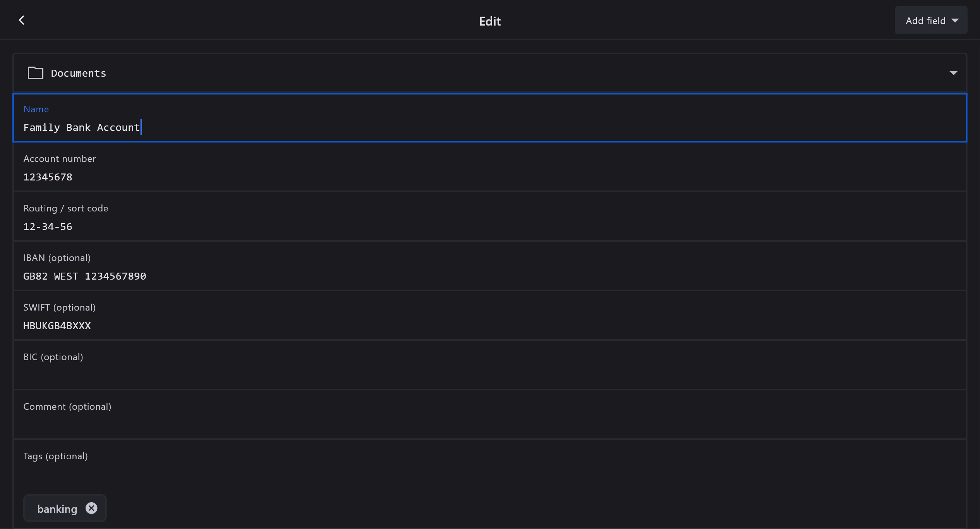Click the Add field caret arrow

click(955, 21)
